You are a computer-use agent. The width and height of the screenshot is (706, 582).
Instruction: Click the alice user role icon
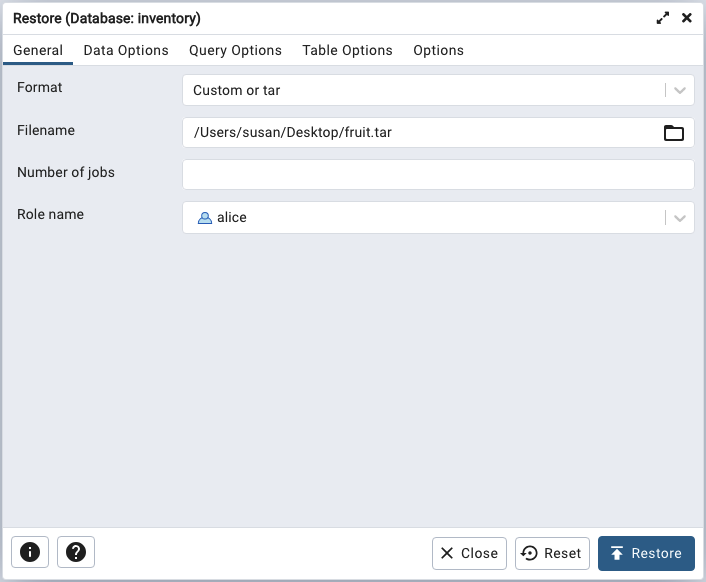coord(204,218)
